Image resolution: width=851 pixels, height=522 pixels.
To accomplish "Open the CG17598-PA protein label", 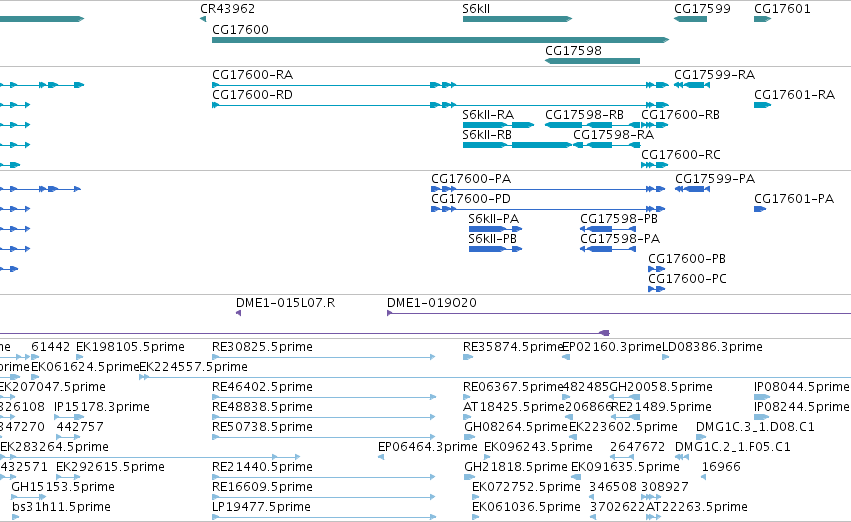I will click(620, 239).
